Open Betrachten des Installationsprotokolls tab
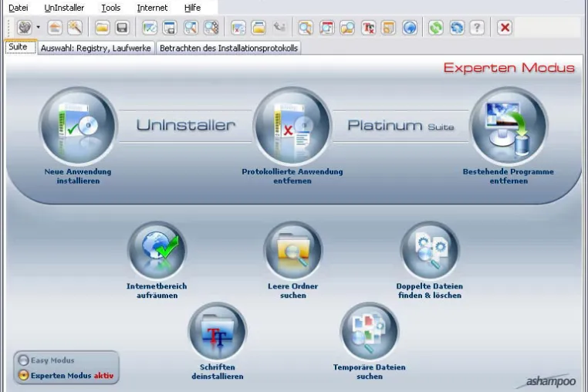 [x=228, y=48]
